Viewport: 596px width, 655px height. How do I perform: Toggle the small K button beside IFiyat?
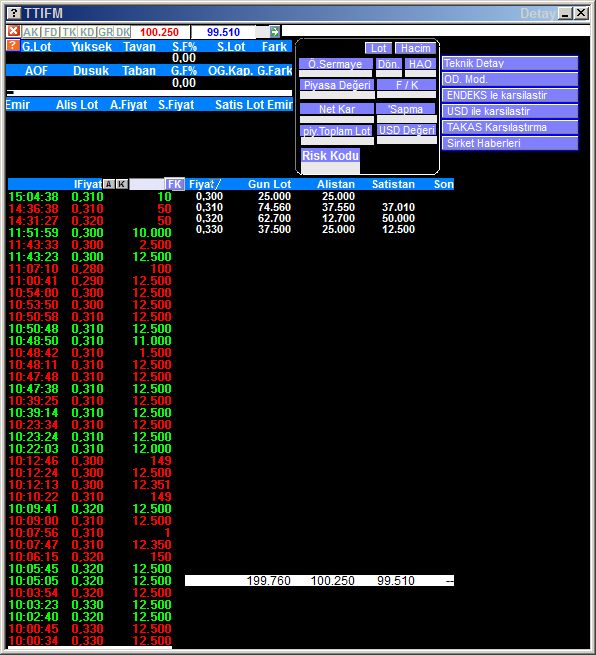click(122, 184)
